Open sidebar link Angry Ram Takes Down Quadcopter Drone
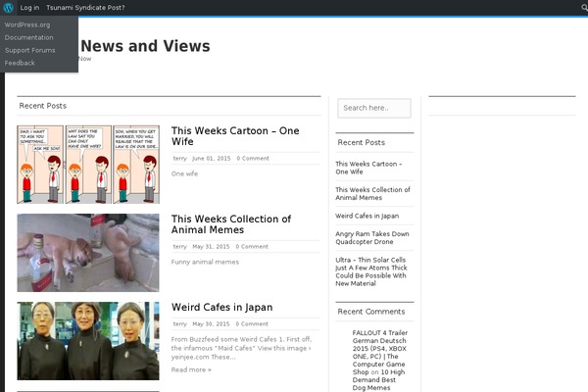This screenshot has width=588, height=392. 372,238
